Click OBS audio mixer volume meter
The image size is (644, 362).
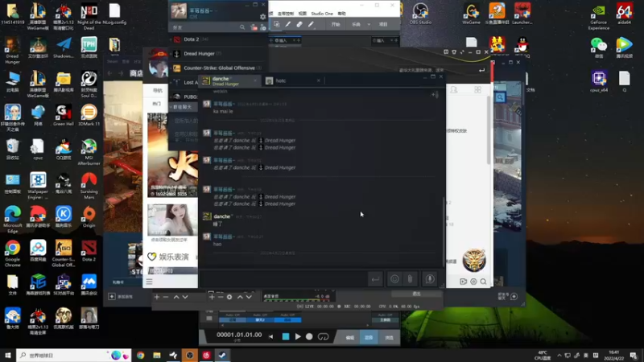(297, 299)
